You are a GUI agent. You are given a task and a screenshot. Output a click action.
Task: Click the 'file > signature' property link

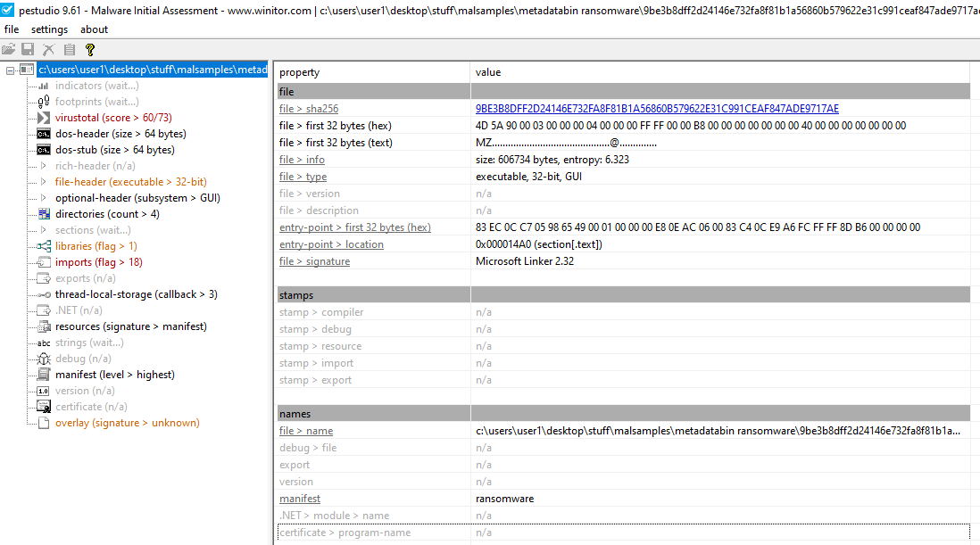tap(314, 261)
